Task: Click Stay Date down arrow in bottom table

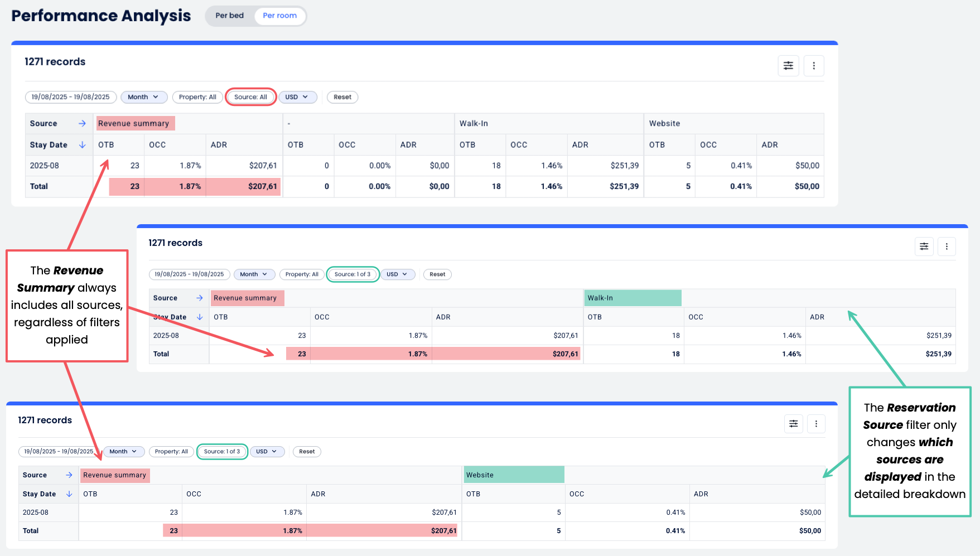Action: [x=69, y=494]
